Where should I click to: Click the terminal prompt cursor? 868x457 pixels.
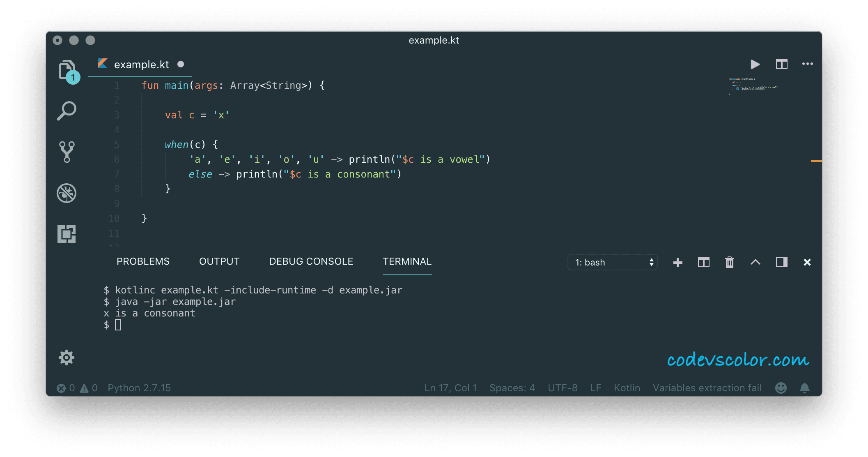tap(118, 325)
